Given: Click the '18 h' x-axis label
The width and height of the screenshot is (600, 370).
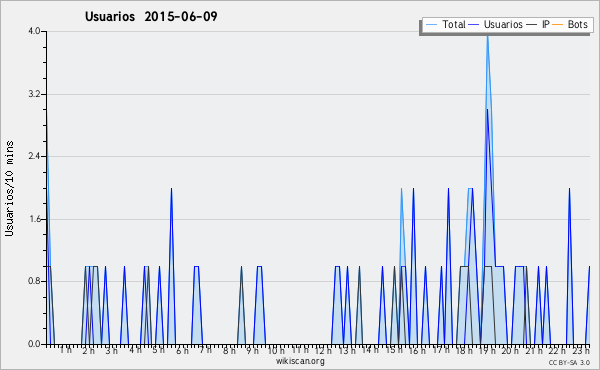Looking at the screenshot, I should (464, 350).
